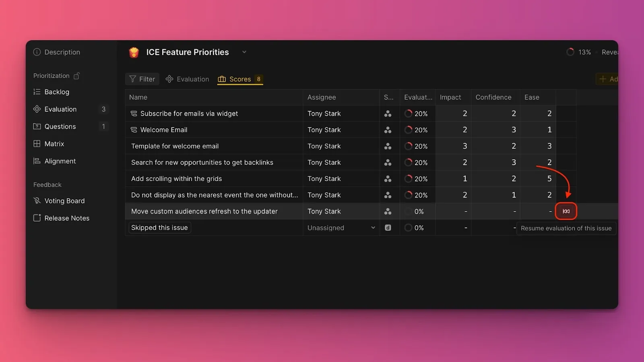
Task: Click status icon for Template for welcome email
Action: 388,146
